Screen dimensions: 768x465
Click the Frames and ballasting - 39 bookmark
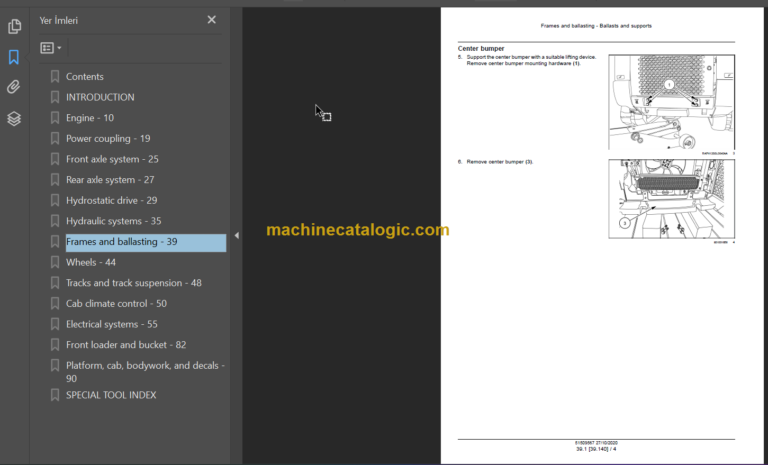point(146,242)
